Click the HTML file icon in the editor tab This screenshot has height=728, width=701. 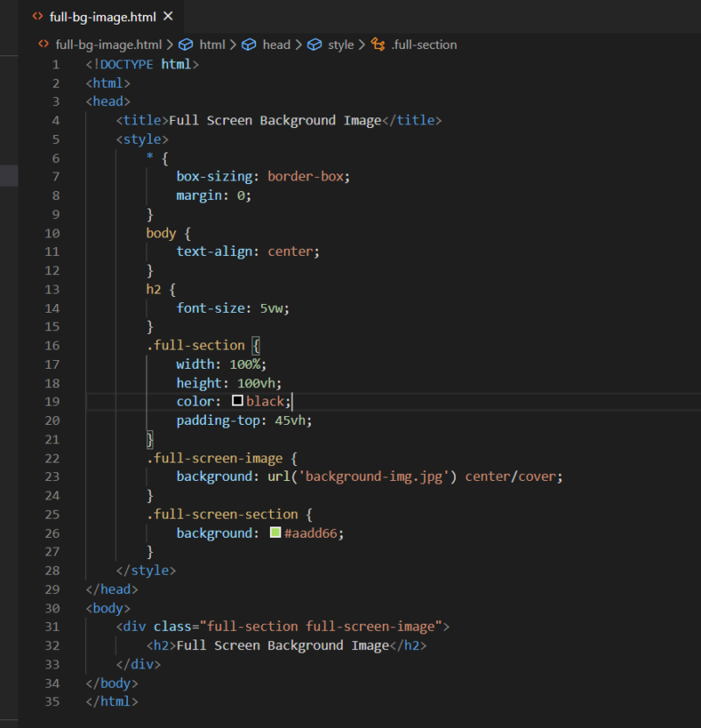[x=38, y=17]
